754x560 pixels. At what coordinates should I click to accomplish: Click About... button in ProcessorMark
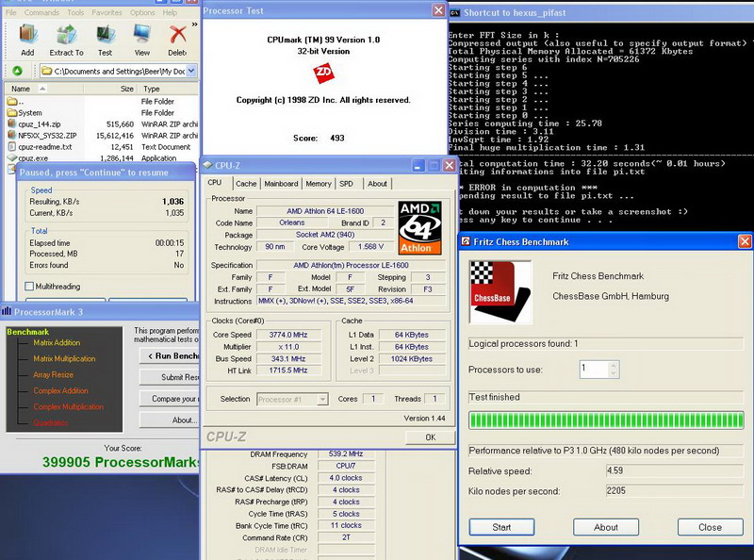click(170, 420)
